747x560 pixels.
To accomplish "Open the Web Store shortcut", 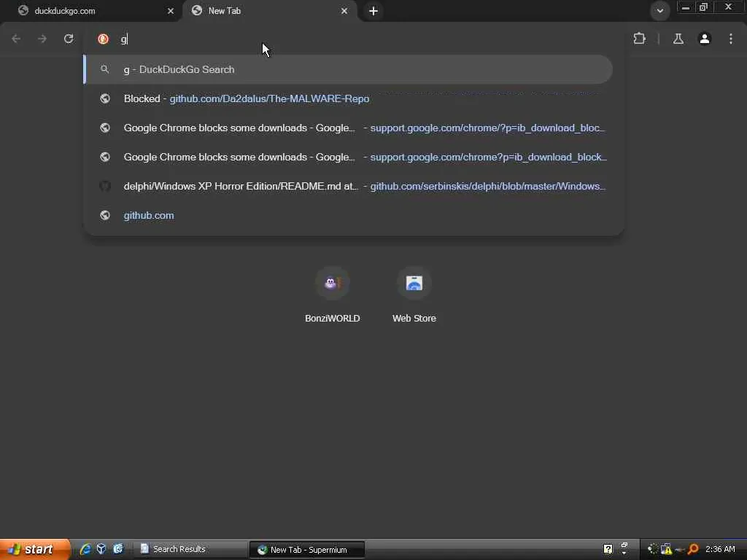I will [x=414, y=295].
